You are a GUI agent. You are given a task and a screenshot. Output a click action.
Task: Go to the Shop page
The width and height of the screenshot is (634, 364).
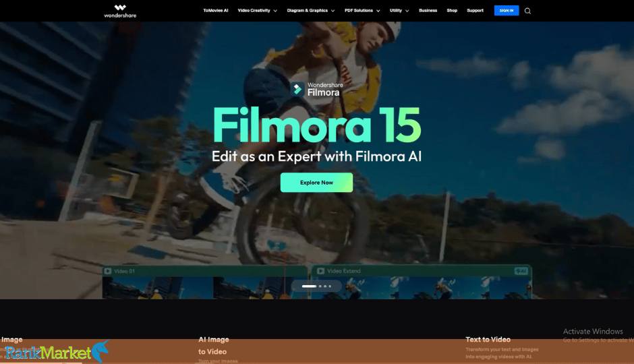[x=452, y=11]
